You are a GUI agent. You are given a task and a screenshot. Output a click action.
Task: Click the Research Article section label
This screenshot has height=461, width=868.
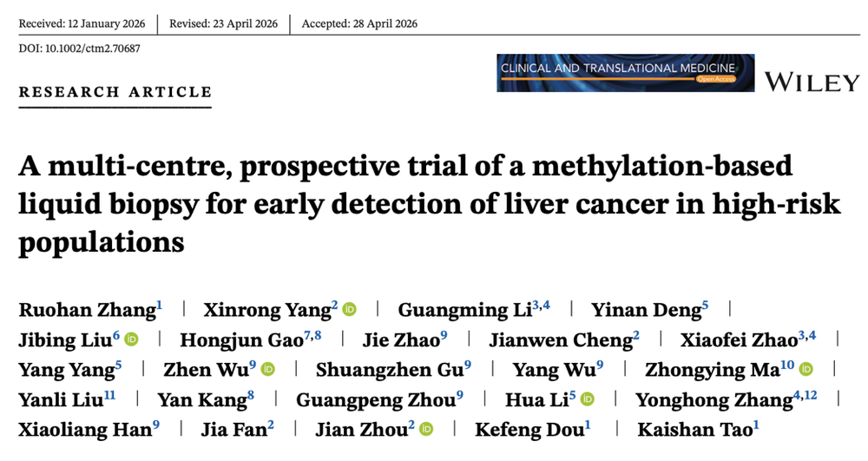(x=115, y=92)
